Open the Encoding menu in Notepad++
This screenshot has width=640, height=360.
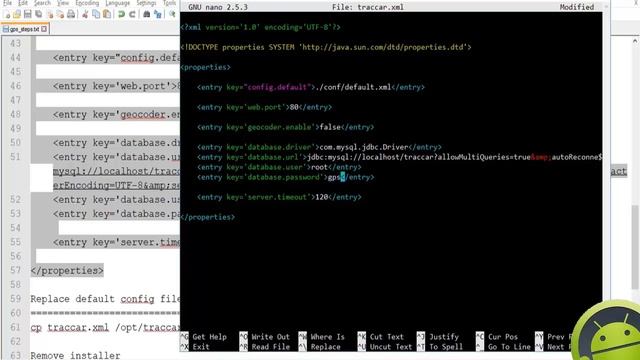[87, 3]
